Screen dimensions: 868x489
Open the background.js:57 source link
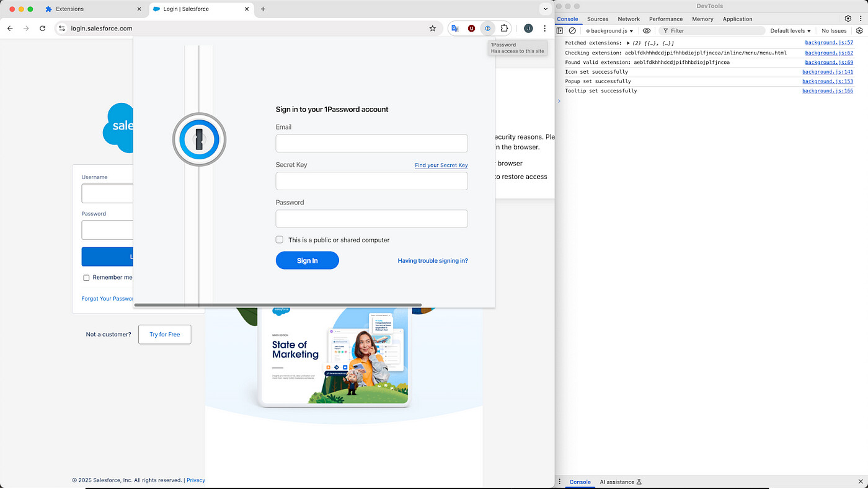(829, 43)
